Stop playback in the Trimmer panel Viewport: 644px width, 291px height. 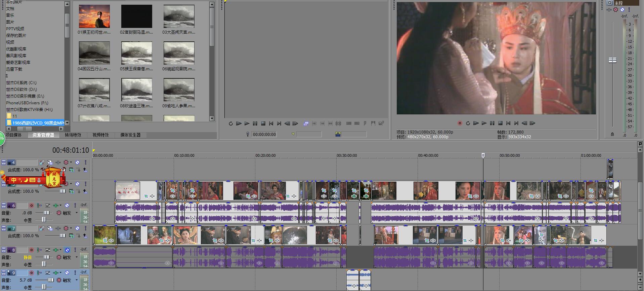point(263,123)
